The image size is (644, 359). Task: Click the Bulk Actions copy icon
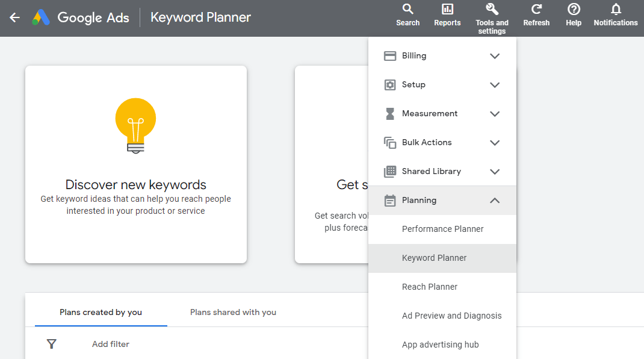[390, 143]
